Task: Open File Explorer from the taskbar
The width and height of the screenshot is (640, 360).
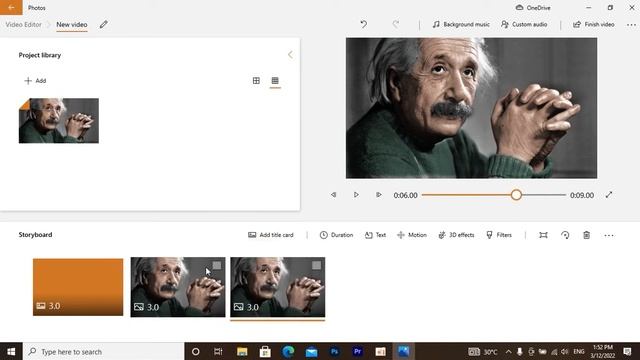Action: 242,351
